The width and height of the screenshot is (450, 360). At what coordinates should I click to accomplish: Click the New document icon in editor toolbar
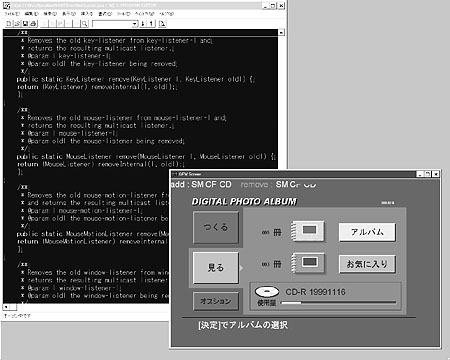9,23
